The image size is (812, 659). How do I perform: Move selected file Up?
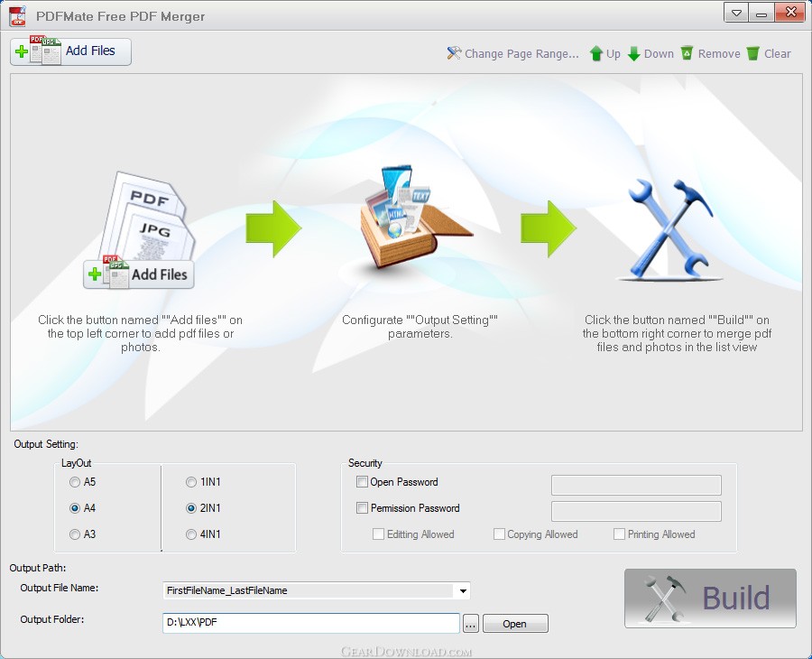click(x=604, y=53)
